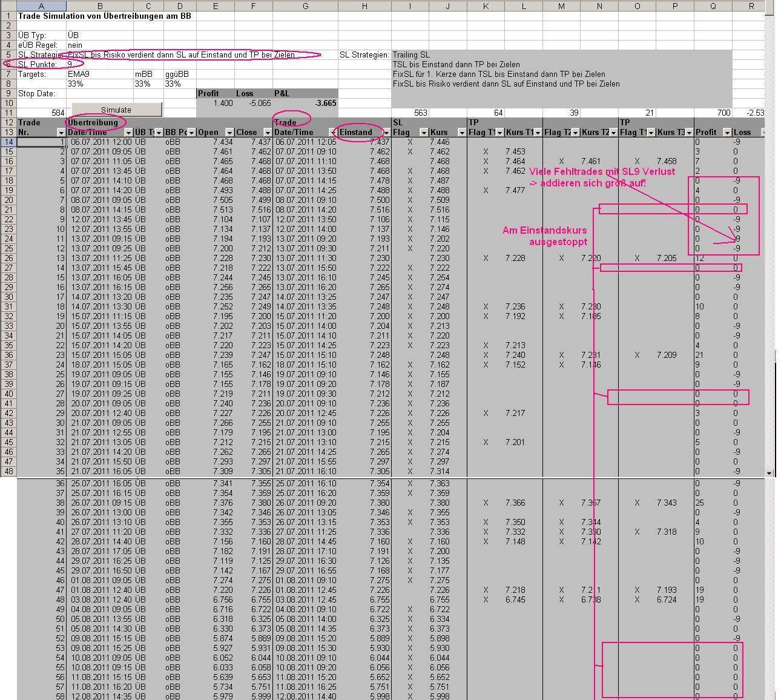Open the BB Pos filter dropdown
The height and width of the screenshot is (700, 781).
pos(193,132)
